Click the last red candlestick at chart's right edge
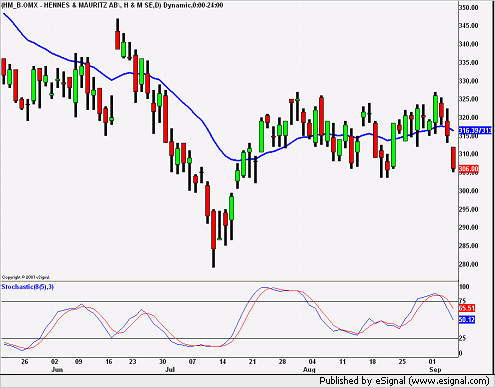495x388 pixels. 453,159
